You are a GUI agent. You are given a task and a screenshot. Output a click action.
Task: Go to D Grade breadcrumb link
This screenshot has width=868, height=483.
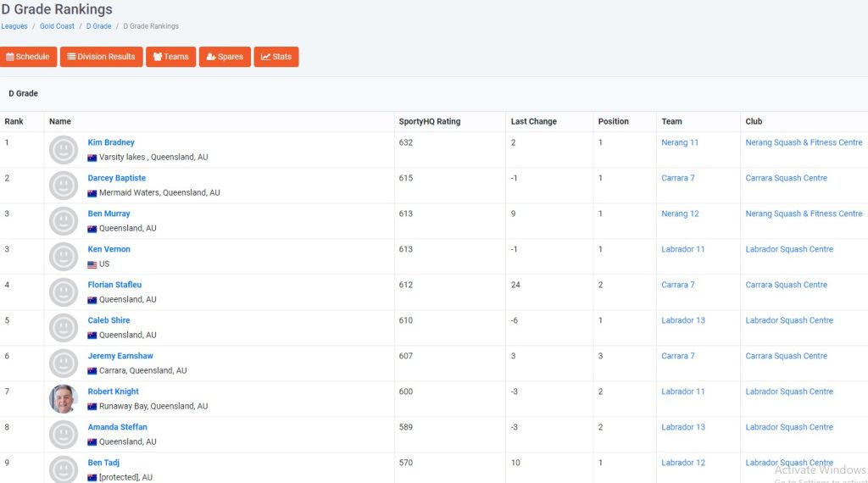(98, 26)
